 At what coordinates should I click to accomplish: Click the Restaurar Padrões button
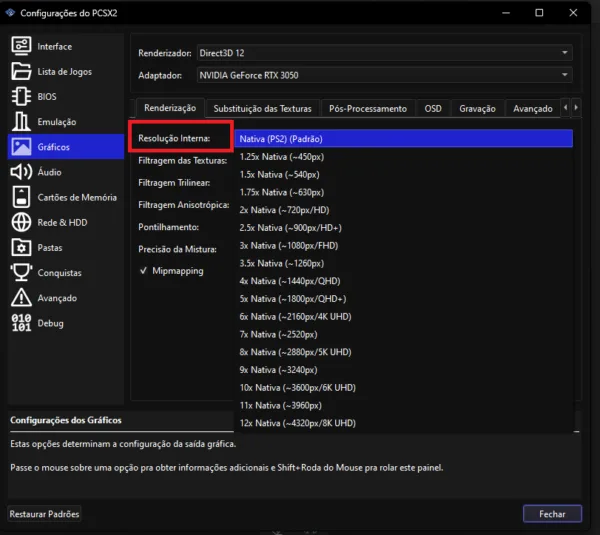click(44, 514)
